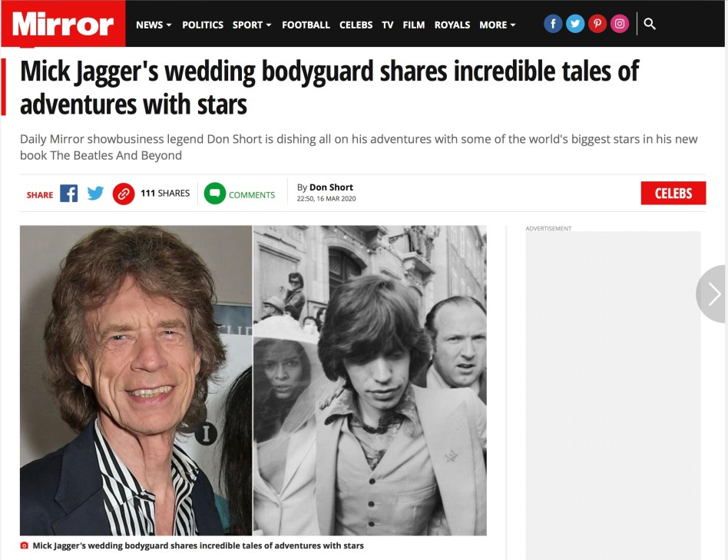The image size is (728, 560).
Task: Go to the FOOTBALL section
Action: [306, 25]
